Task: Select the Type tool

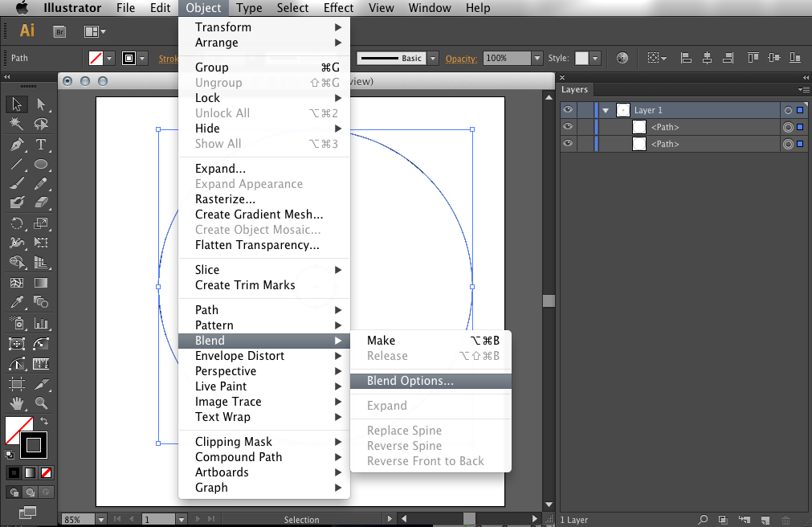Action: (41, 144)
